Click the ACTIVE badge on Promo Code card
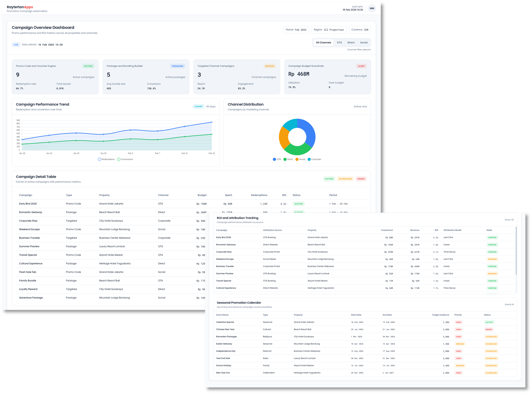This screenshot has height=394, width=532. click(x=88, y=66)
